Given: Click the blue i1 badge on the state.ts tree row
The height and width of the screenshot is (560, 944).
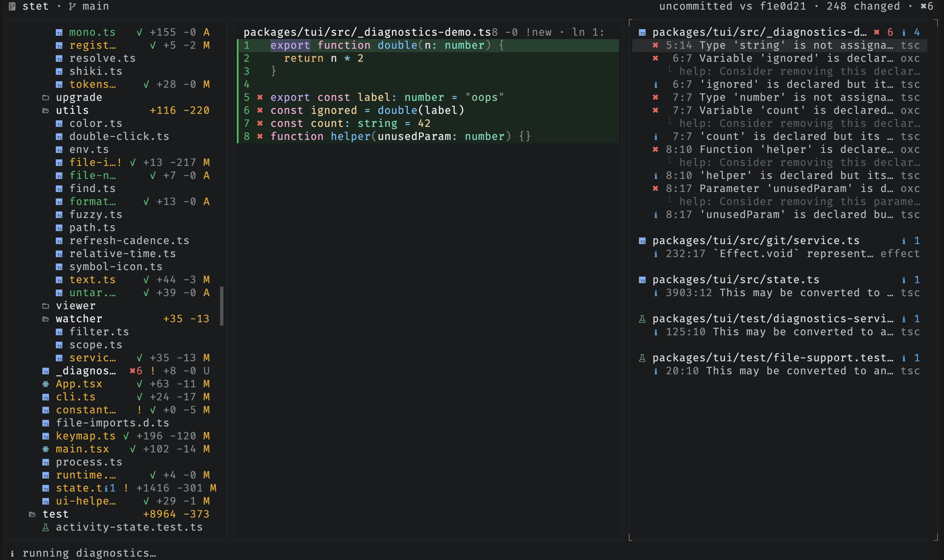Looking at the screenshot, I should pyautogui.click(x=110, y=488).
